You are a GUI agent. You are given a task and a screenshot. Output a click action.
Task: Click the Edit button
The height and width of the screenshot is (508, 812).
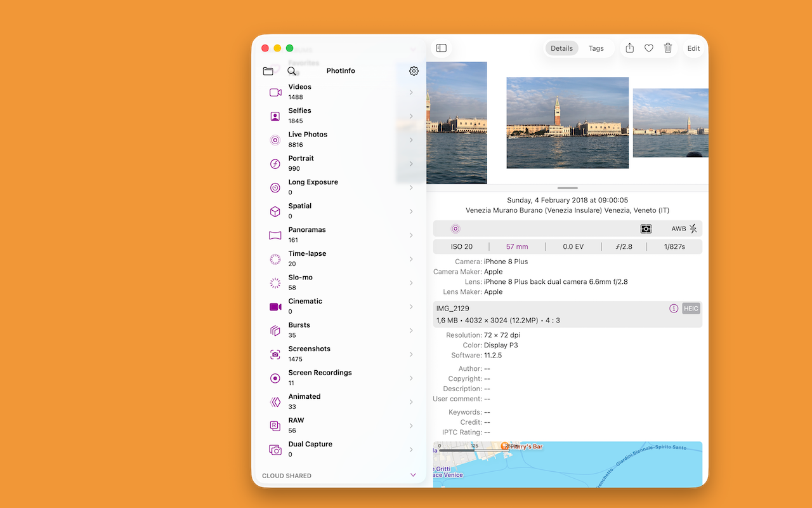point(694,48)
